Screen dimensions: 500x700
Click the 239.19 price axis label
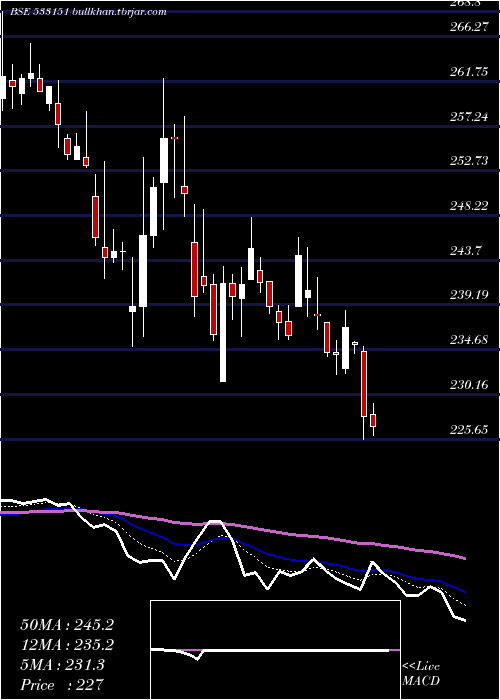pyautogui.click(x=469, y=295)
